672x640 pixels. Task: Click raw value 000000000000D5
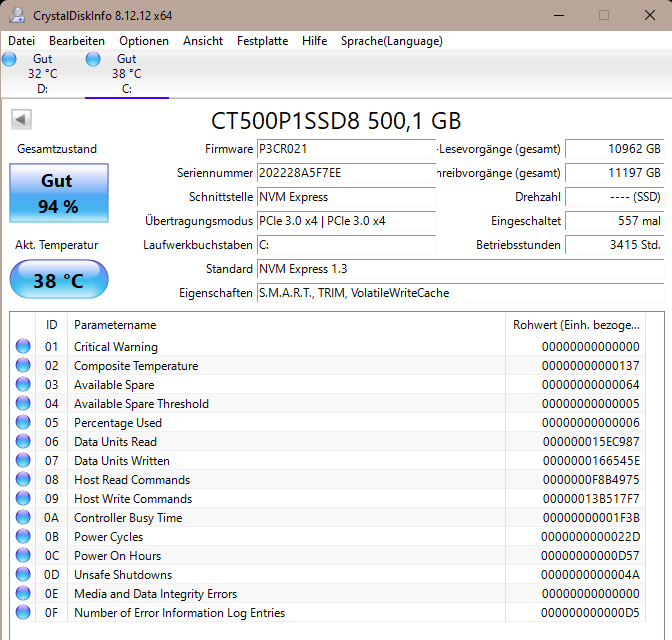(590, 613)
